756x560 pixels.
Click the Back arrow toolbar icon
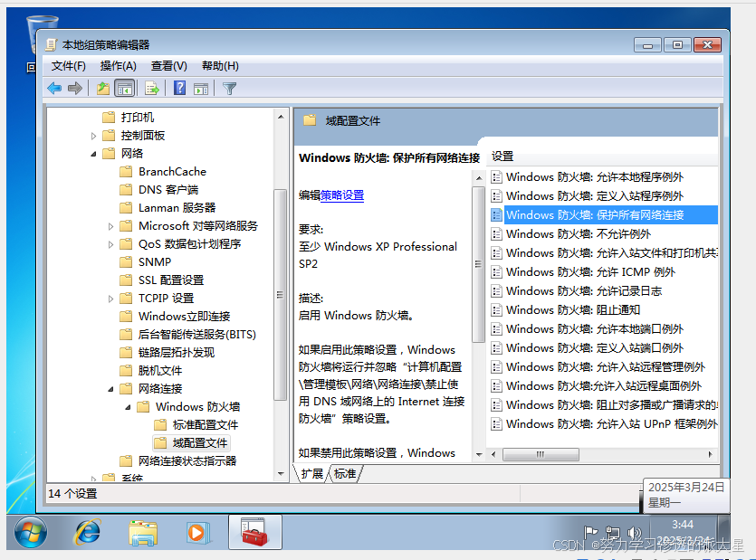pyautogui.click(x=54, y=88)
